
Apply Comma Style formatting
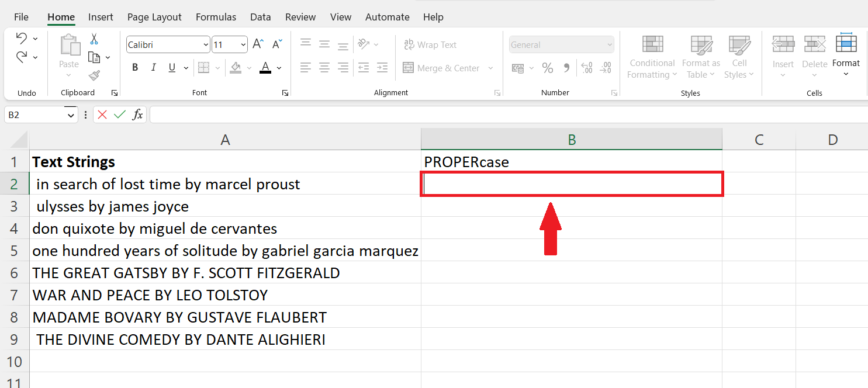click(566, 68)
